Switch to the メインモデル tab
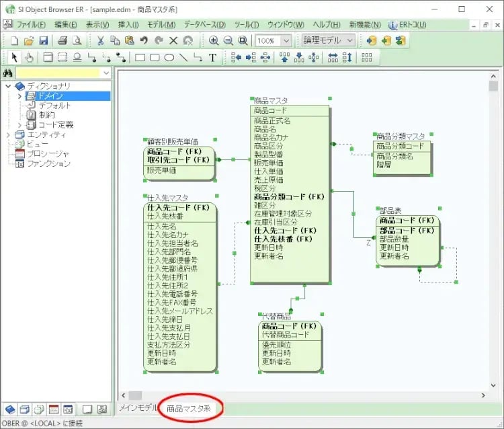The width and height of the screenshot is (504, 429). click(x=138, y=408)
